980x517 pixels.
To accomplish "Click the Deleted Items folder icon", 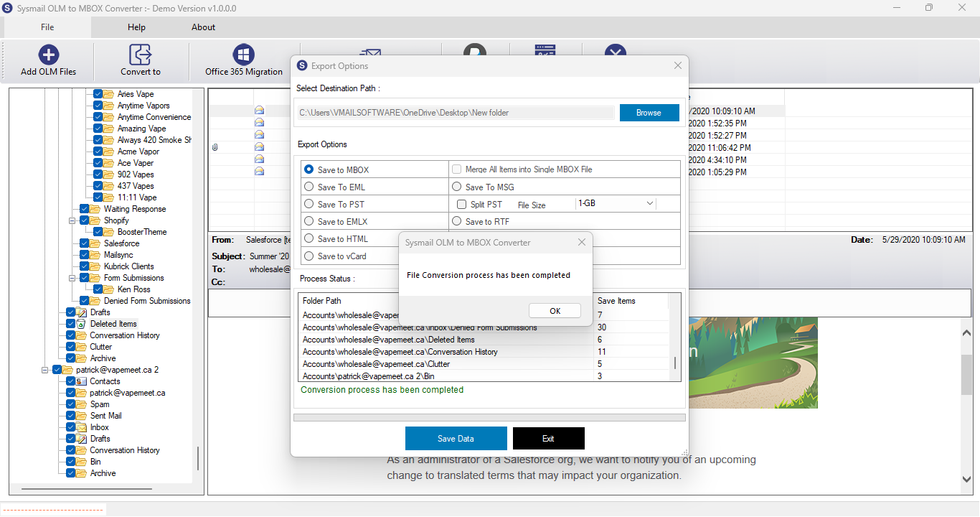I will click(x=82, y=324).
